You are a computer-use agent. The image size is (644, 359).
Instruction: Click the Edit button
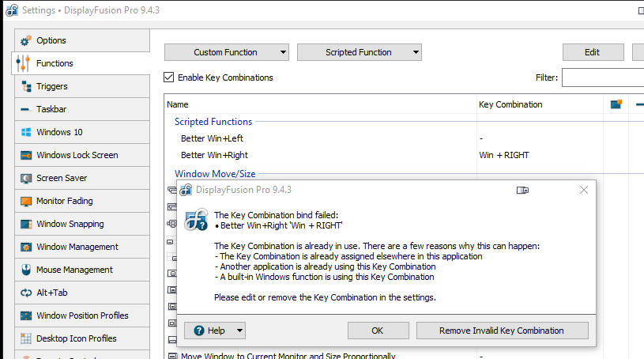point(593,52)
